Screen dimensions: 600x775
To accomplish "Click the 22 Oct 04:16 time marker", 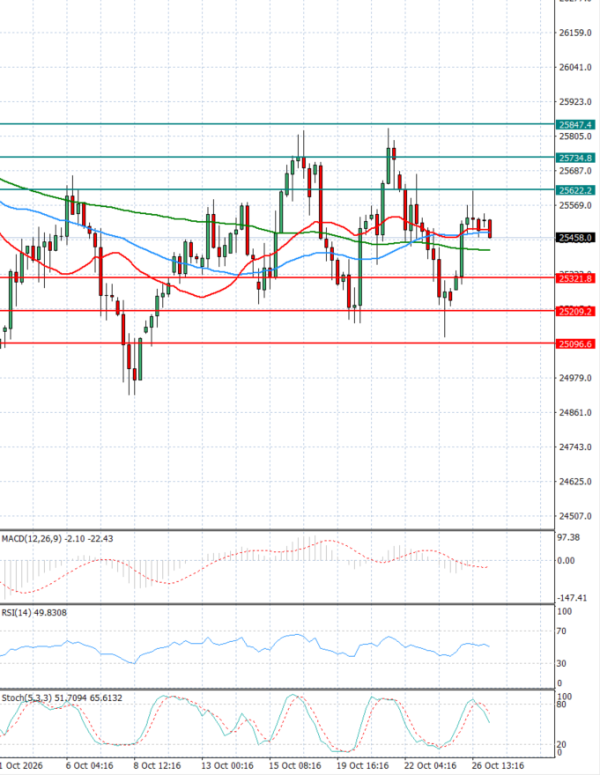I will [430, 766].
